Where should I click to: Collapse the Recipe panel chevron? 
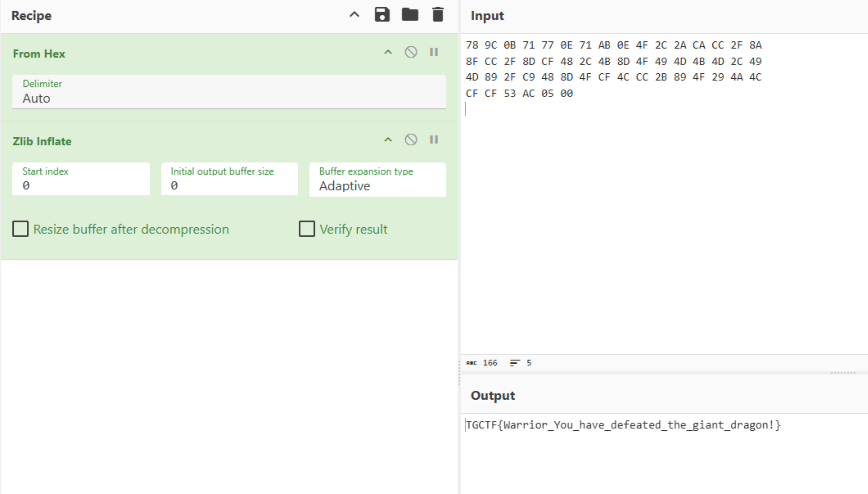point(354,15)
